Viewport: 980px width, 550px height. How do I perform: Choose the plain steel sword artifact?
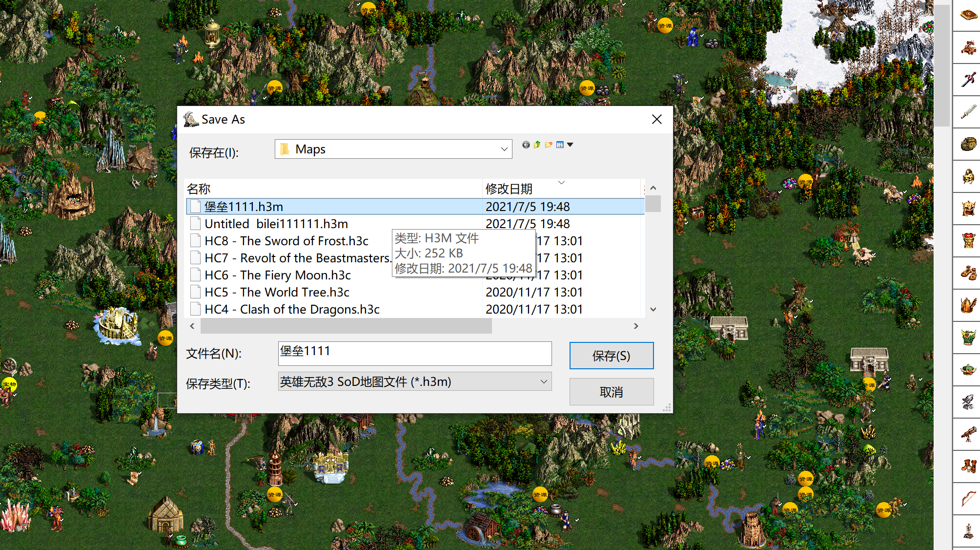(x=969, y=112)
